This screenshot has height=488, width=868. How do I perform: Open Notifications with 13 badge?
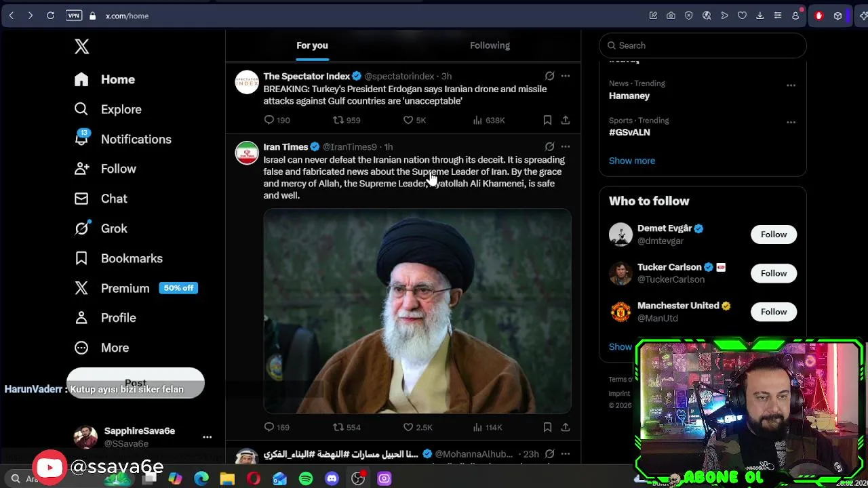pos(123,139)
